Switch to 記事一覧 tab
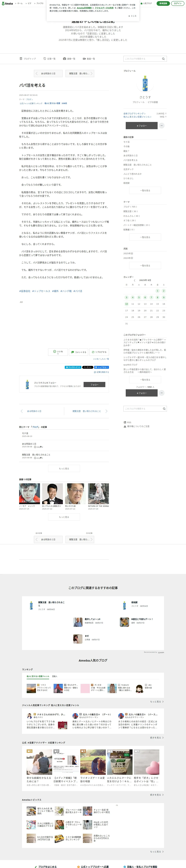 [x=50, y=59]
